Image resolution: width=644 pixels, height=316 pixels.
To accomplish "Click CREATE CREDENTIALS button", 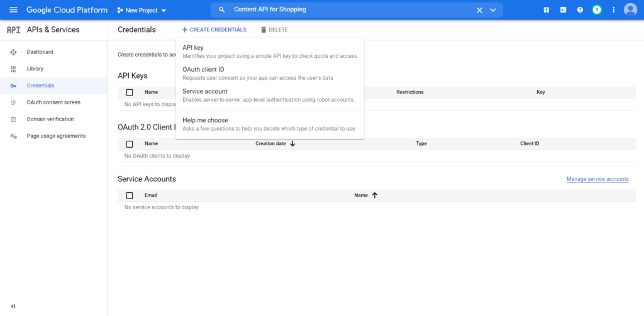I will (214, 30).
